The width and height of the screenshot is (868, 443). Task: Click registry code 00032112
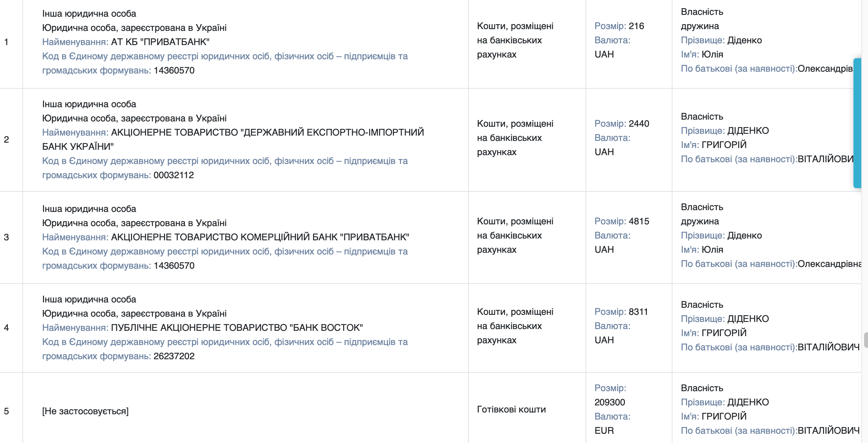(174, 175)
